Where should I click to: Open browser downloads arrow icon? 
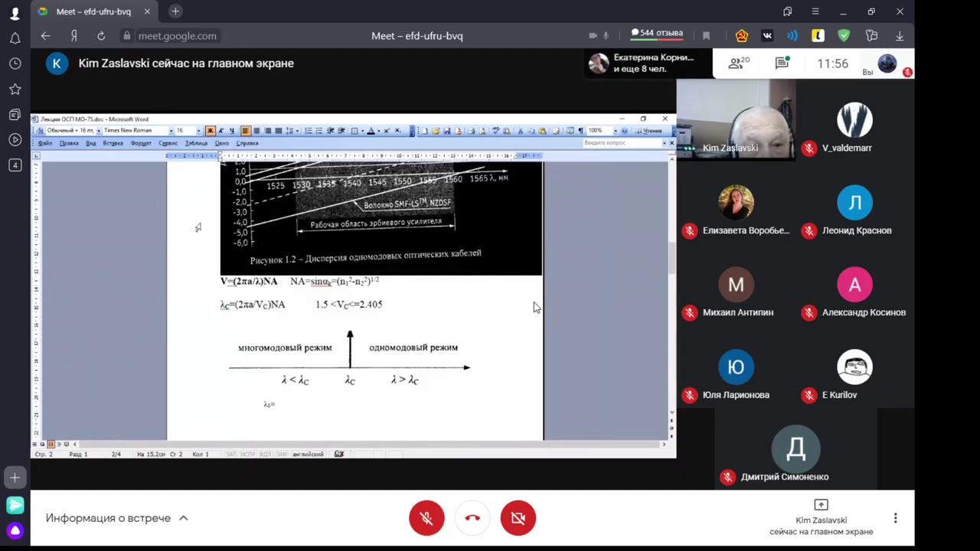[x=900, y=36]
